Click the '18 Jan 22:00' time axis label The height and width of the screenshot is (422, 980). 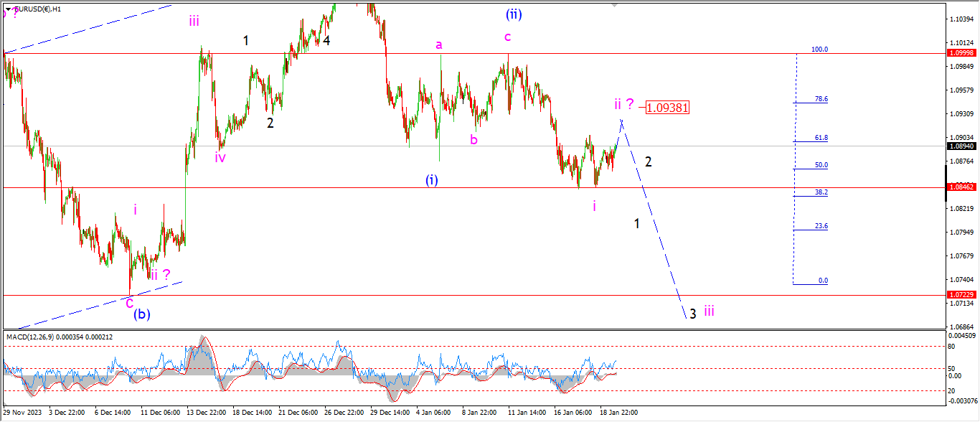(x=619, y=413)
